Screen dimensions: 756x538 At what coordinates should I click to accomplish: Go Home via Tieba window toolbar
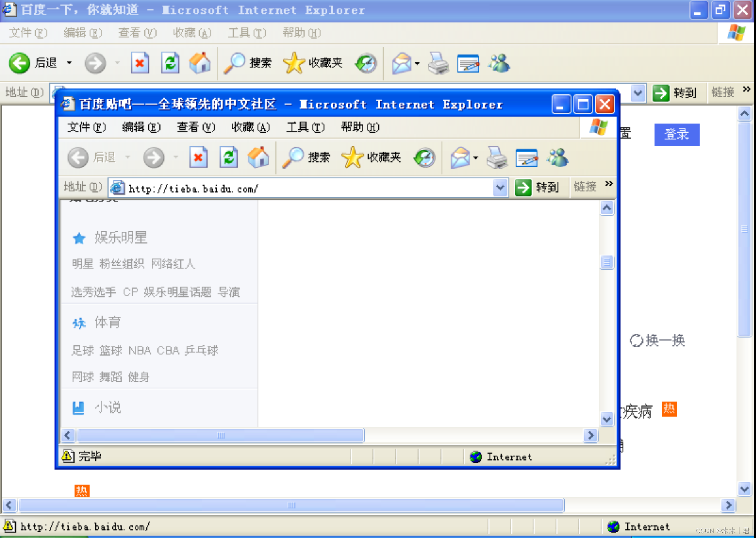(x=258, y=157)
